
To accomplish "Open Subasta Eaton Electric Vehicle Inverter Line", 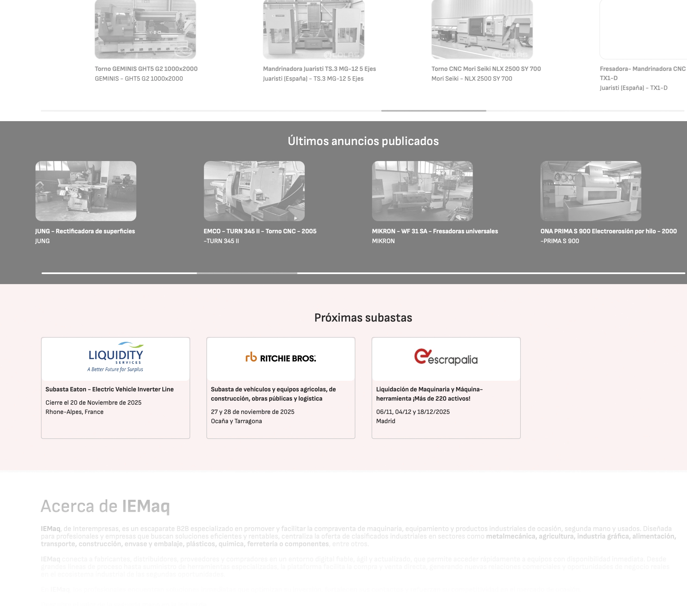I will coord(109,389).
